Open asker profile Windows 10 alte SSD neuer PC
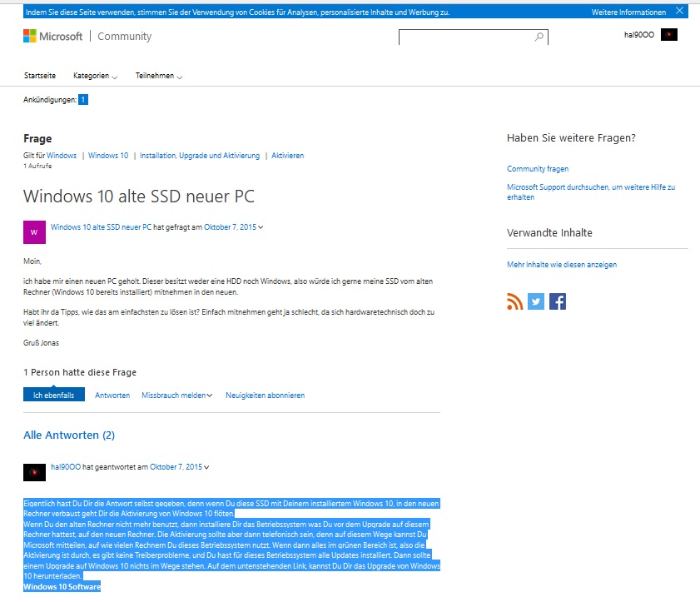Image resolution: width=700 pixels, height=602 pixels. click(101, 226)
